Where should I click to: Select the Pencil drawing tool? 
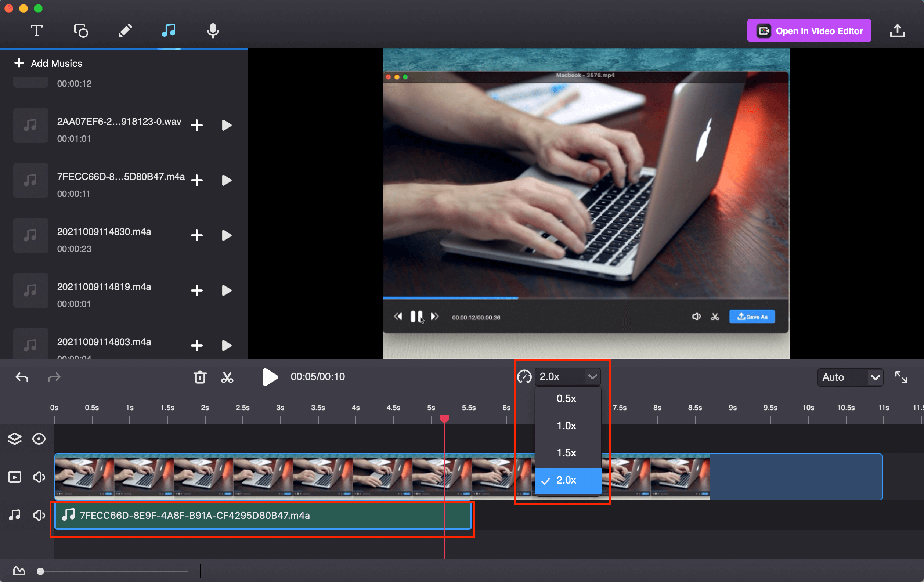125,31
